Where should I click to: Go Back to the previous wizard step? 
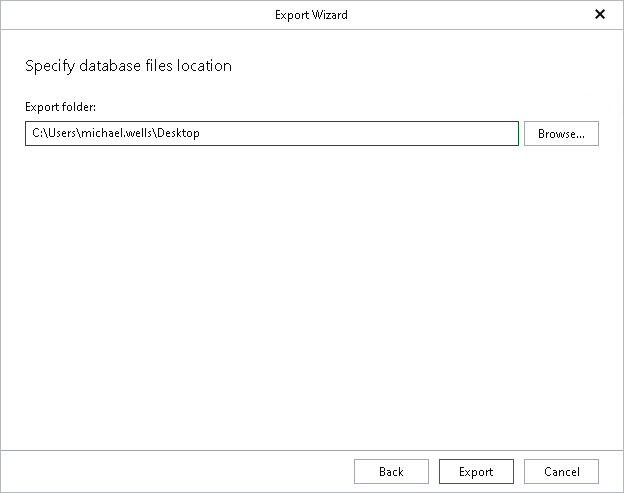tap(391, 472)
